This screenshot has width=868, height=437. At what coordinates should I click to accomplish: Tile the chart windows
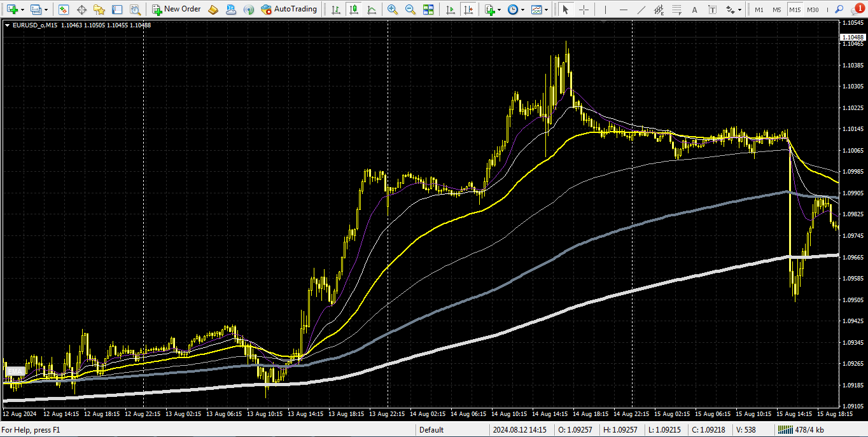click(428, 10)
